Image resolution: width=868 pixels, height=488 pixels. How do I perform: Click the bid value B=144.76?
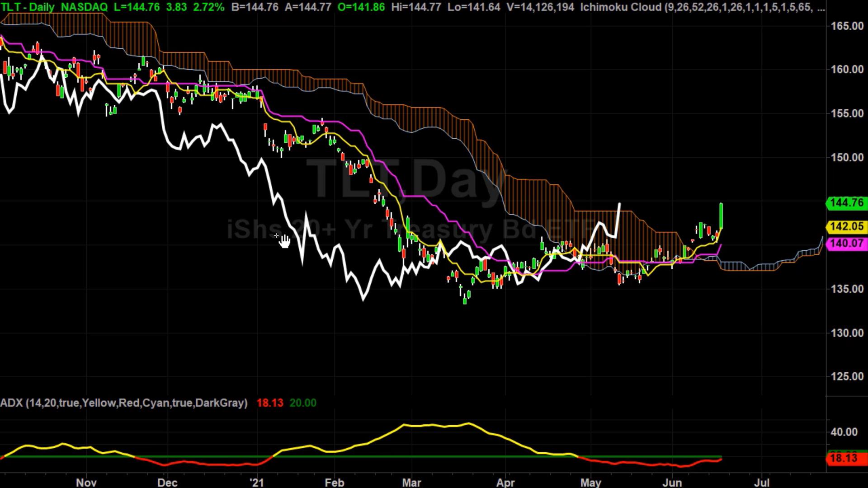pyautogui.click(x=255, y=7)
